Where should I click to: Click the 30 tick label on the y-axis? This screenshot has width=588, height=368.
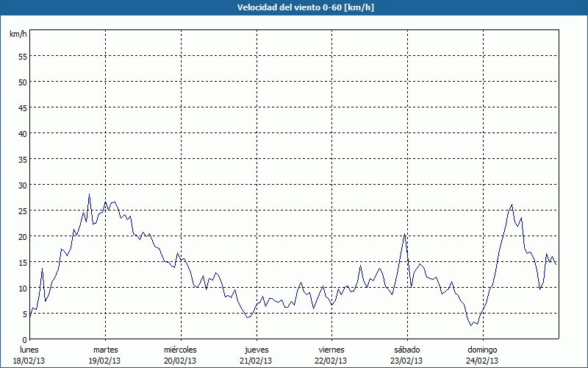(x=22, y=185)
